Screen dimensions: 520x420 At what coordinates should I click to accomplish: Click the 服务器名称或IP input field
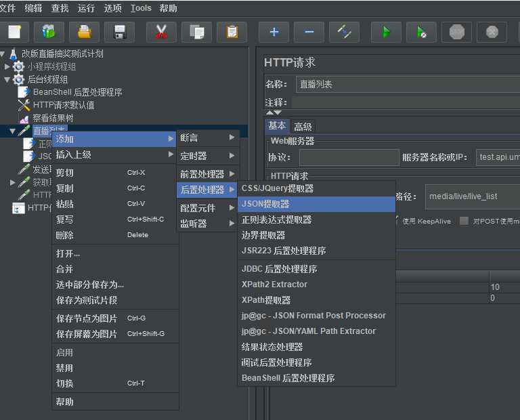point(498,157)
